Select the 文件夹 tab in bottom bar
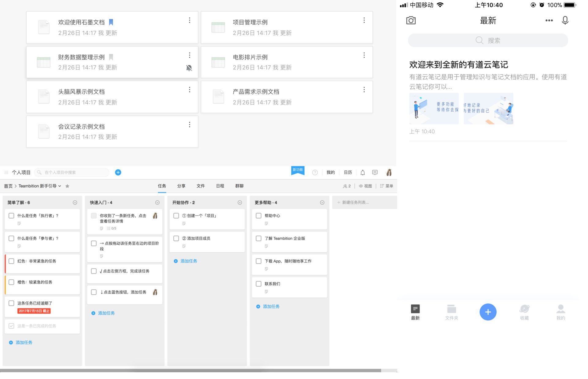This screenshot has width=588, height=379. [x=451, y=312]
